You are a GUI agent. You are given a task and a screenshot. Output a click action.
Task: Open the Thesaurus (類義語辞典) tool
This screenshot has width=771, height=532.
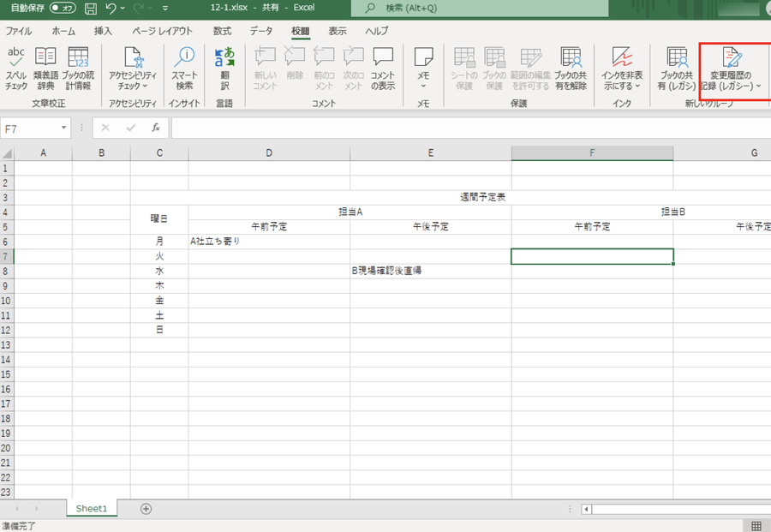[x=45, y=69]
